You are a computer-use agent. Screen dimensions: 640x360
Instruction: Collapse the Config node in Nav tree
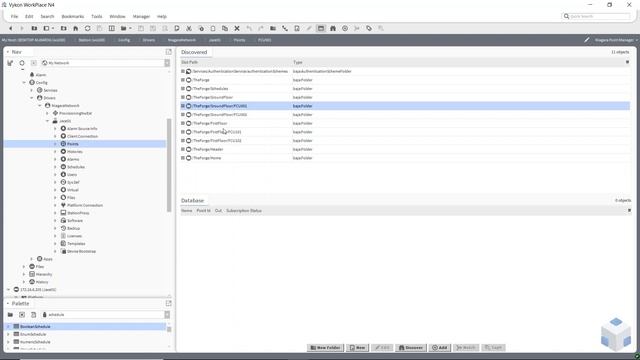click(24, 82)
